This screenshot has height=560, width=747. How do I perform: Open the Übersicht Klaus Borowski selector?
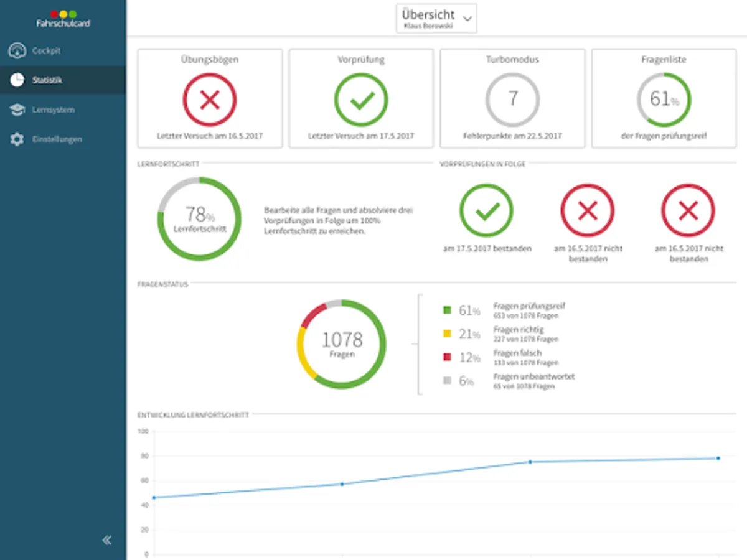pos(436,18)
